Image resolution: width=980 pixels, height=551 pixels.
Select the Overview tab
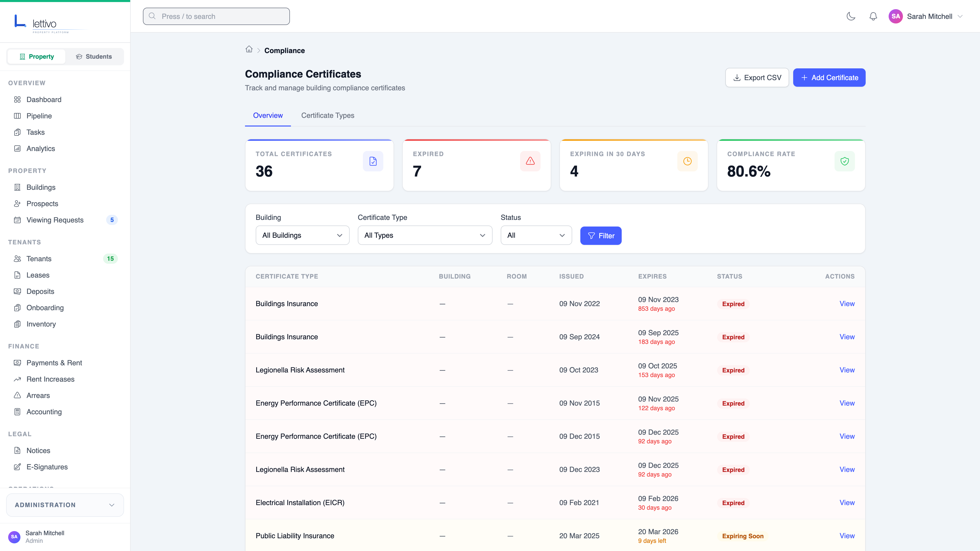pos(268,115)
